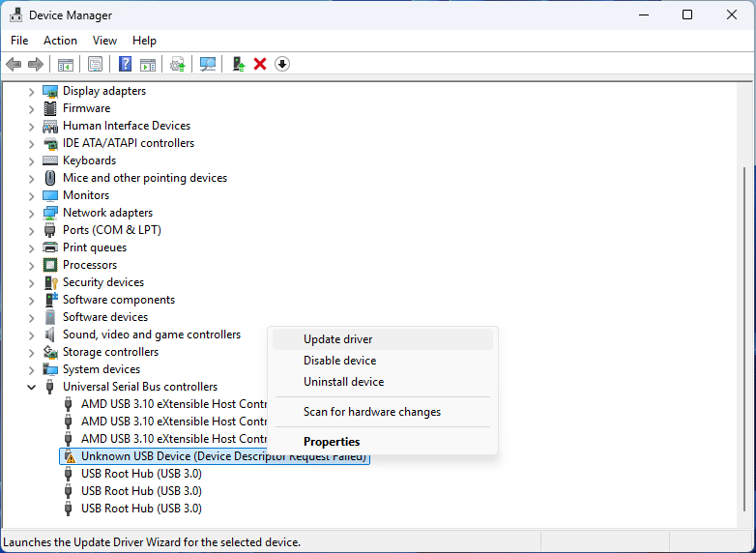Click the Processors category icon
Screen dimensions: 756x553
[x=50, y=265]
